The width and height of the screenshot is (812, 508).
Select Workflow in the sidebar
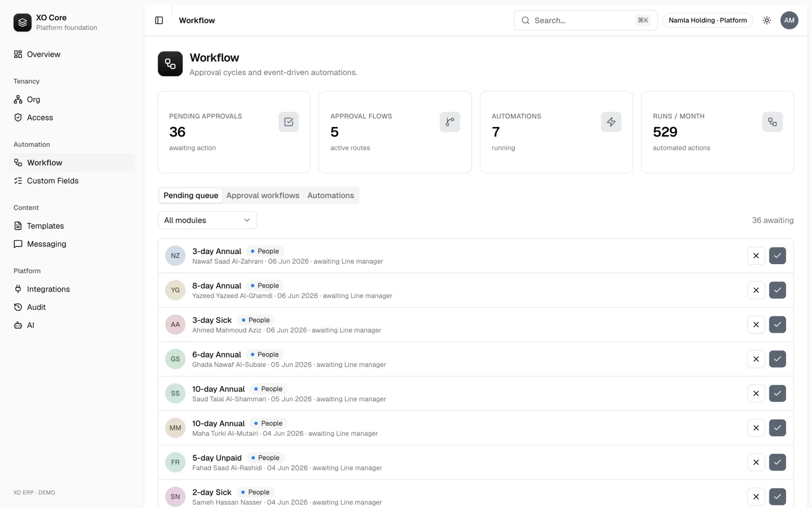pos(72,163)
